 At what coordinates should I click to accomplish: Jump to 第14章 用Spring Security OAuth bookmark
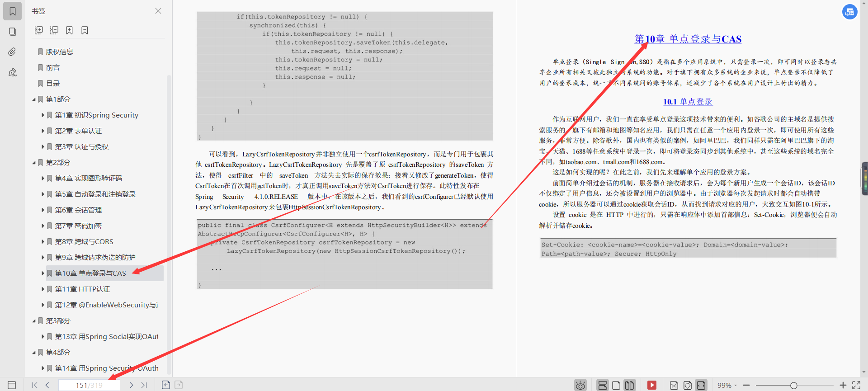click(x=106, y=368)
